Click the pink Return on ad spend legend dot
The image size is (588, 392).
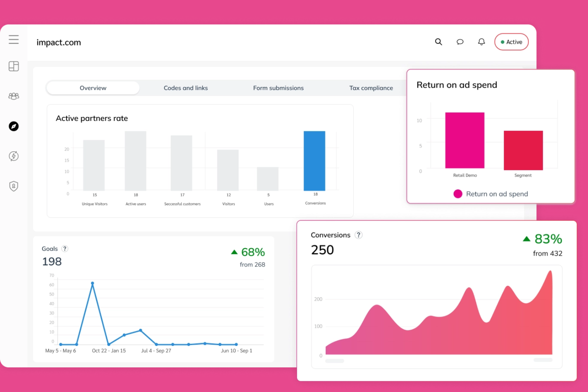458,194
